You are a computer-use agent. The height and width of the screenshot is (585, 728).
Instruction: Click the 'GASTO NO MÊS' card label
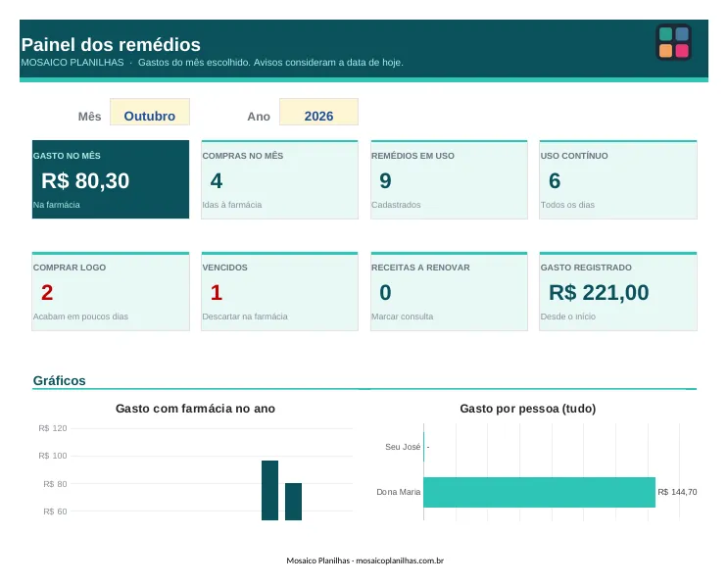[67, 156]
